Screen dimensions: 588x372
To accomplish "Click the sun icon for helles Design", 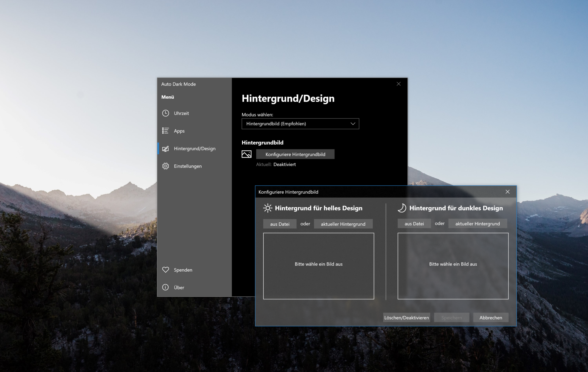I will pyautogui.click(x=268, y=208).
